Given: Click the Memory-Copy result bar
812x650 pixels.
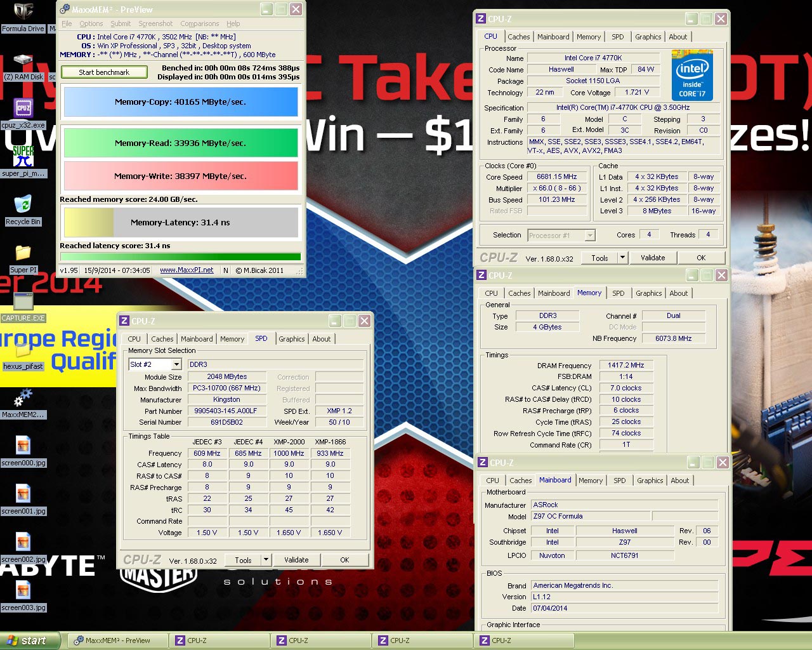Looking at the screenshot, I should [x=181, y=102].
